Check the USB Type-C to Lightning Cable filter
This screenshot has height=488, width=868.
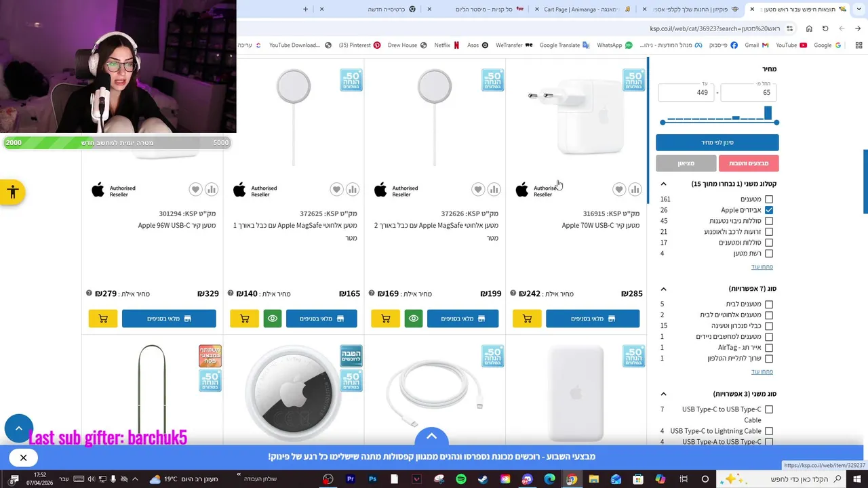769,431
